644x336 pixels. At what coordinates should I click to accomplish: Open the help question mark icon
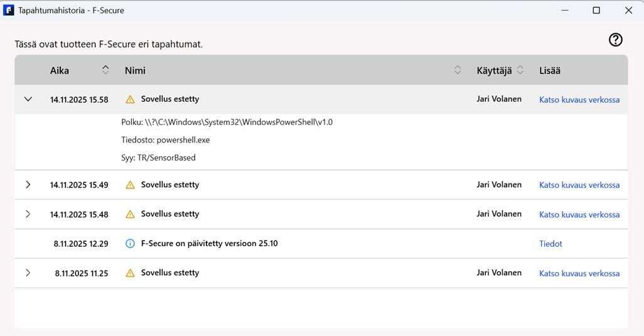[615, 40]
